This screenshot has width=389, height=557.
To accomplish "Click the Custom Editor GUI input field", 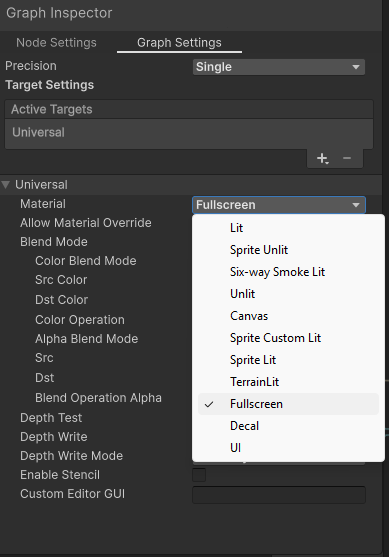I will (279, 494).
